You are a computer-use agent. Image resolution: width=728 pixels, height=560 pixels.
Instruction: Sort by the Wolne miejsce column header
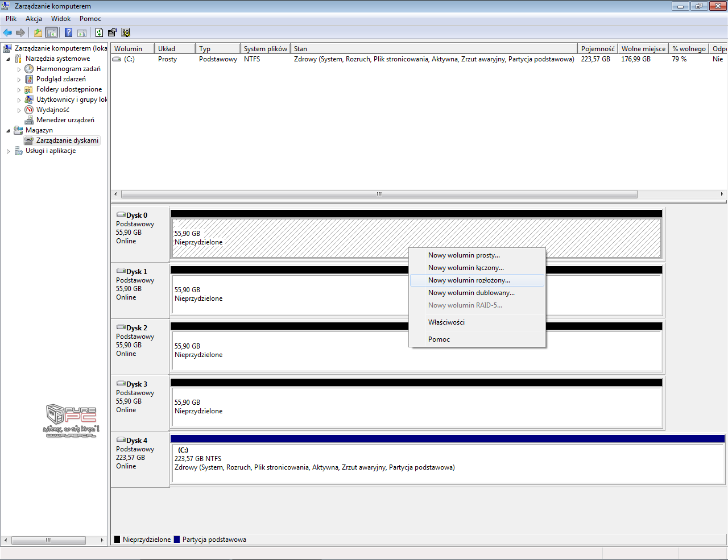(643, 49)
